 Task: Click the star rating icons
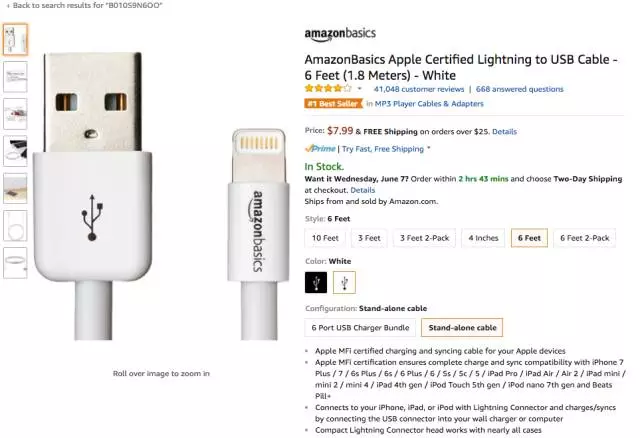(x=329, y=89)
